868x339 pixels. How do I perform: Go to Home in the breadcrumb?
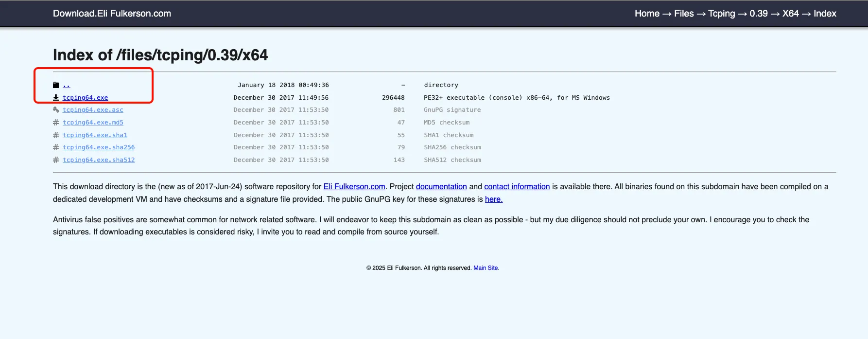(x=647, y=14)
